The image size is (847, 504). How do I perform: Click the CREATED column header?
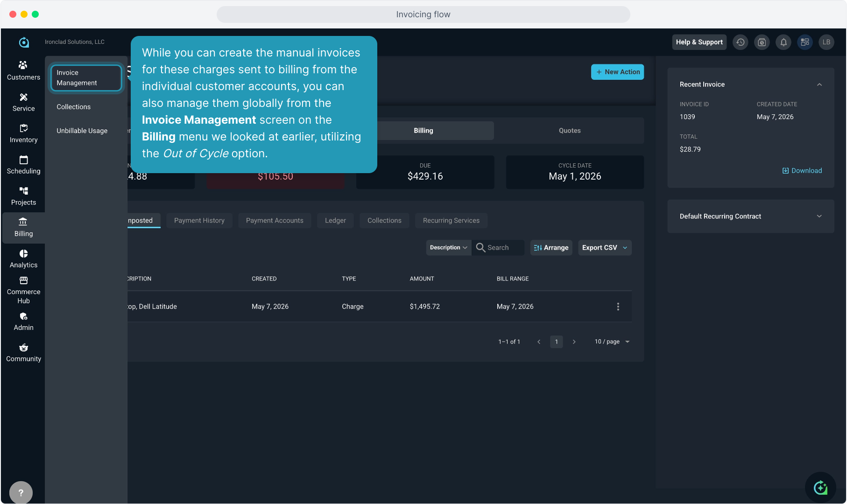264,279
